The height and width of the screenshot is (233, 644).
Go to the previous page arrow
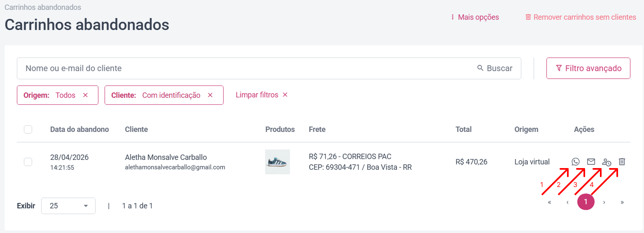pyautogui.click(x=567, y=202)
